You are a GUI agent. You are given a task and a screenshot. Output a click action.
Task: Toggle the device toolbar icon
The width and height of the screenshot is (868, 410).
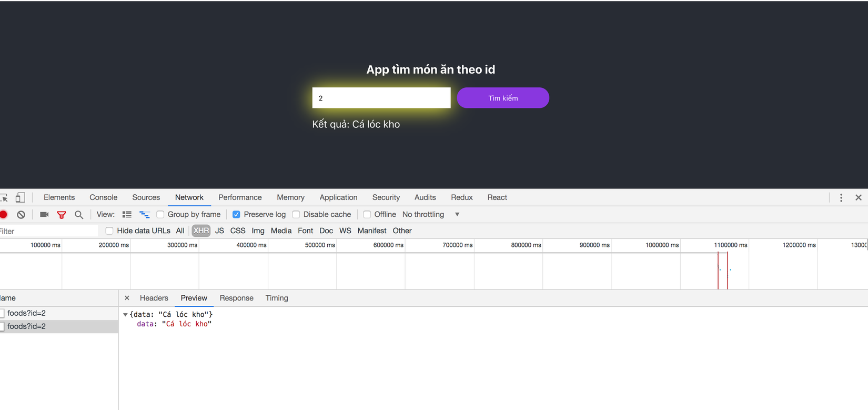[21, 198]
